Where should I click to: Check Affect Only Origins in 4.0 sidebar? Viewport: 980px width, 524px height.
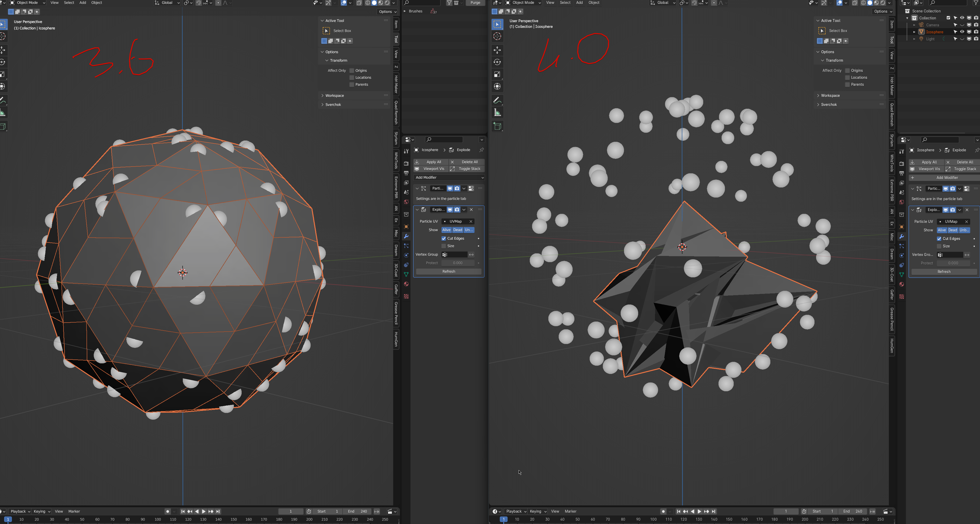tap(848, 71)
